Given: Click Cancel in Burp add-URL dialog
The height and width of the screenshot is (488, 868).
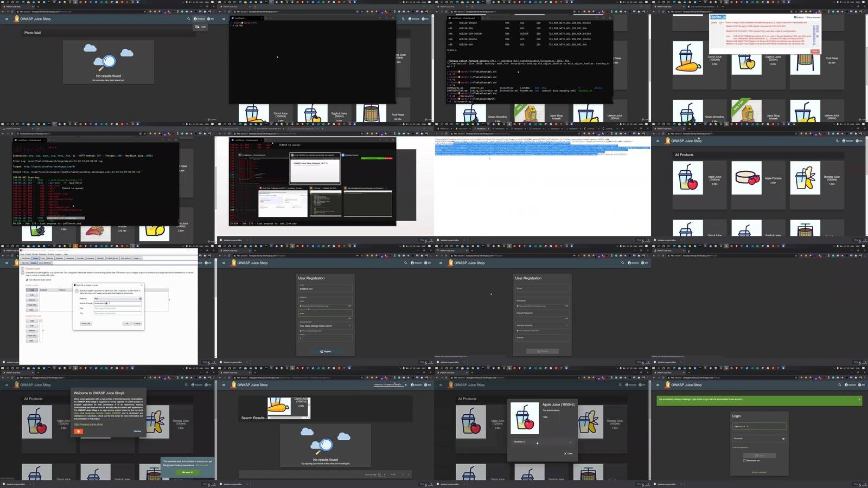Looking at the screenshot, I should tap(137, 324).
